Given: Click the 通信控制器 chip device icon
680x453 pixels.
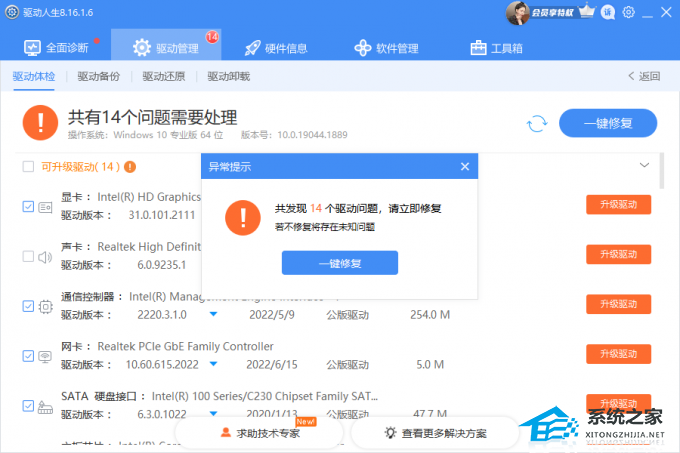Looking at the screenshot, I should pos(46,307).
